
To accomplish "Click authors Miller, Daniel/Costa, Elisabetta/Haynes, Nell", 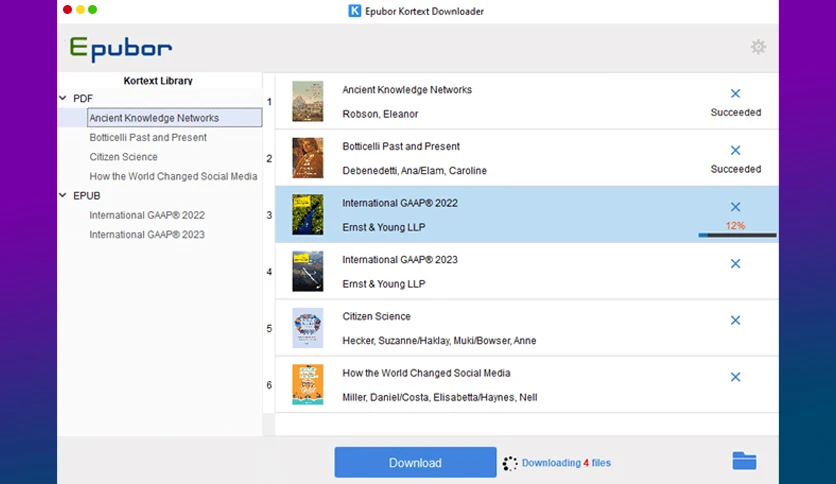I will [x=440, y=397].
